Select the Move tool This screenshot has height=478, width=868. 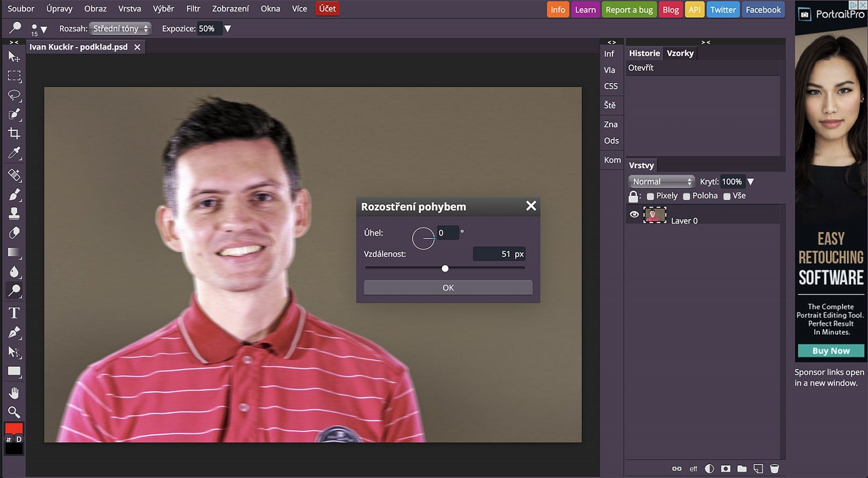point(14,57)
